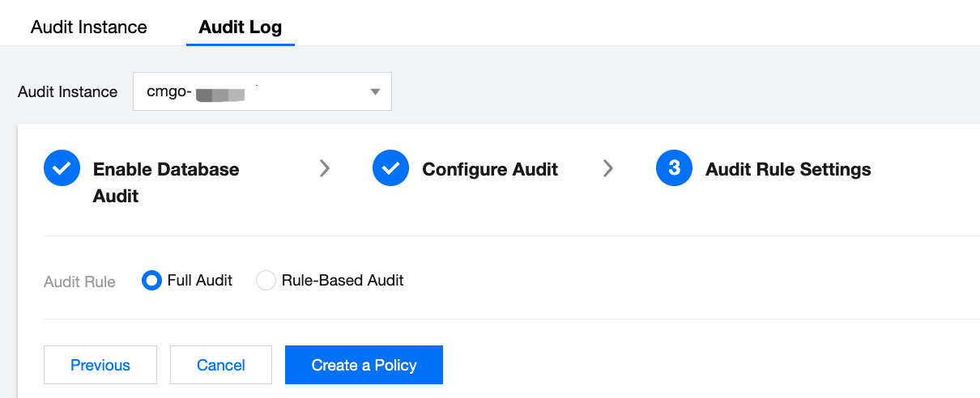The image size is (980, 398).
Task: Click the dropdown arrow on the instance selector
Action: click(x=375, y=91)
